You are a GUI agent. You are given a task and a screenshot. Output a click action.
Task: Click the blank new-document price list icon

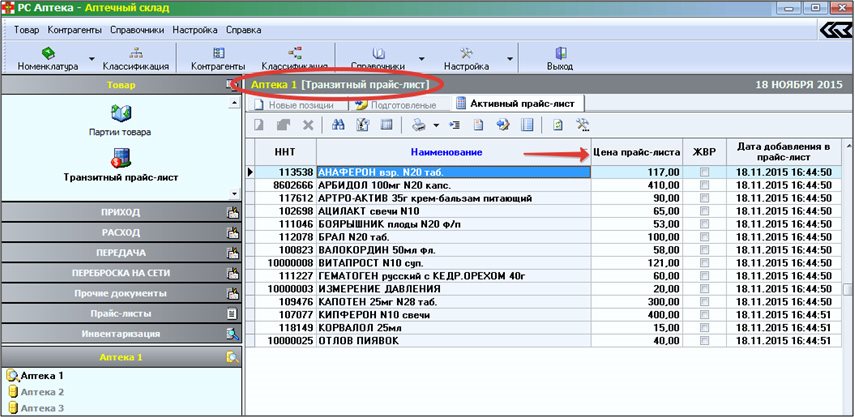[259, 125]
